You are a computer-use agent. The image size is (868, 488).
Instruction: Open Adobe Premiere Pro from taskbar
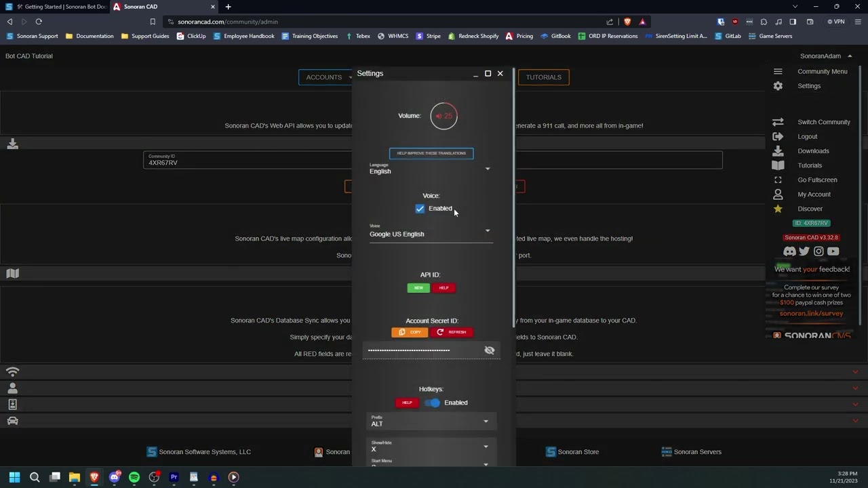[x=174, y=477]
